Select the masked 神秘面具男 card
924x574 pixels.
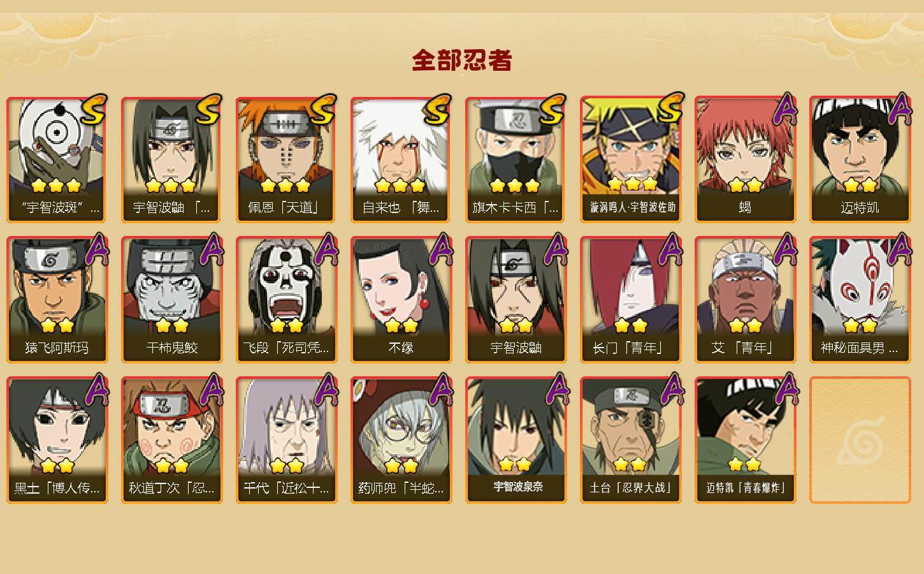860,300
